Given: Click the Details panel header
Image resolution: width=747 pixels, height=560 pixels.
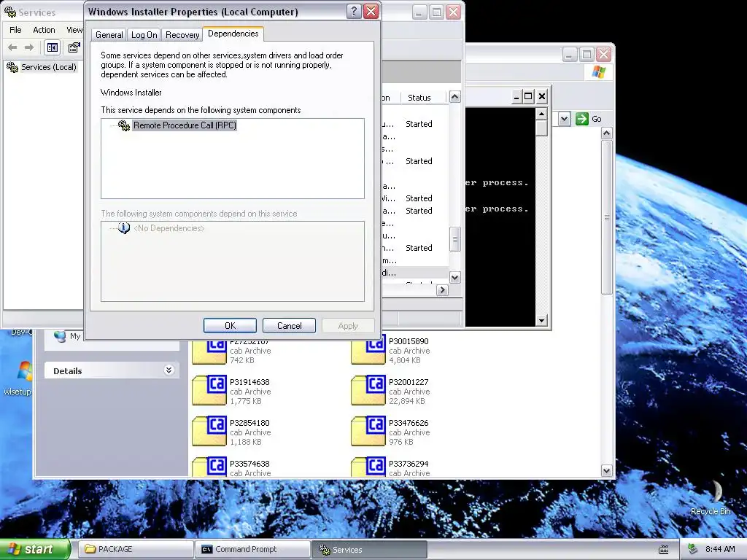Looking at the screenshot, I should [112, 370].
